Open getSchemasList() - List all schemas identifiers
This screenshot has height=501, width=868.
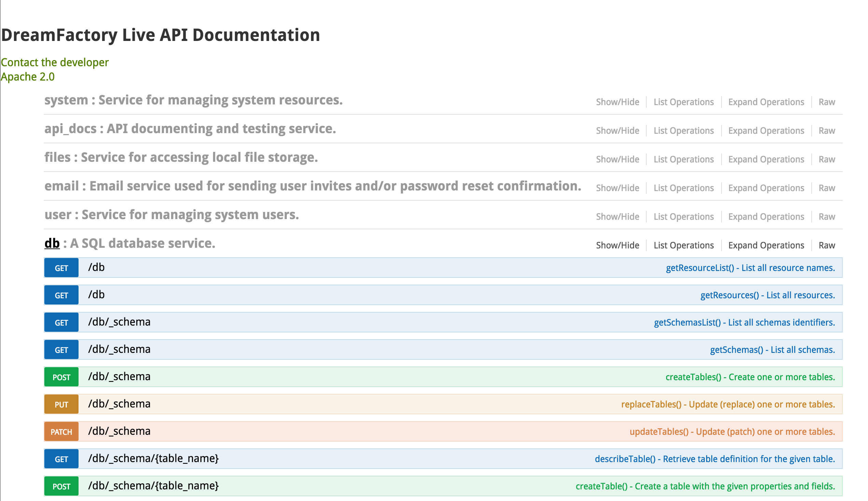click(x=744, y=323)
